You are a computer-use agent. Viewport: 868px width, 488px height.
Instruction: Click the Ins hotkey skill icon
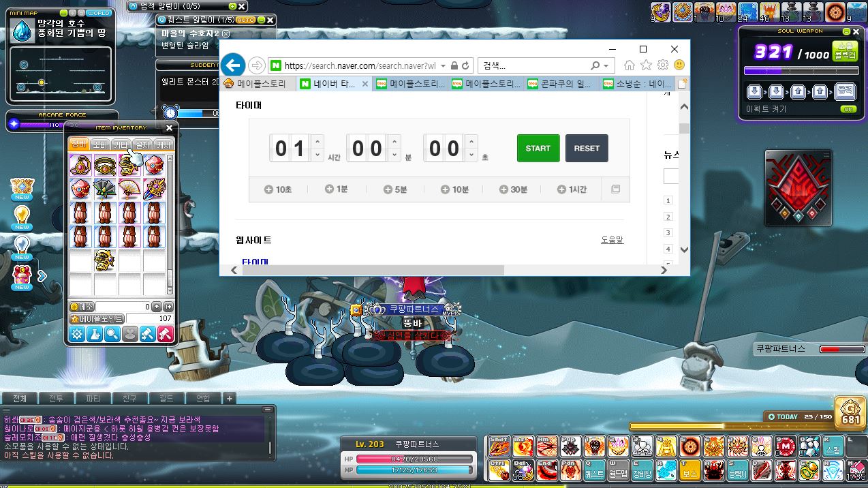[523, 446]
